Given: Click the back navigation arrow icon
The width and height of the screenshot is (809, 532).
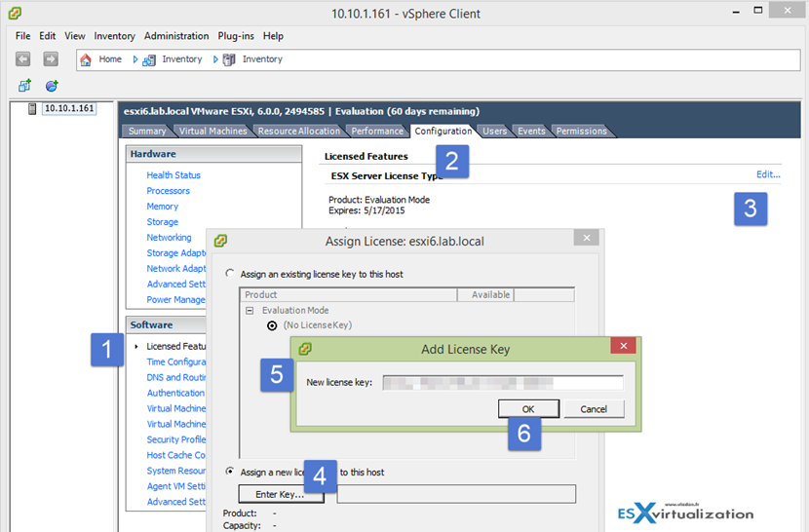Looking at the screenshot, I should (23, 59).
